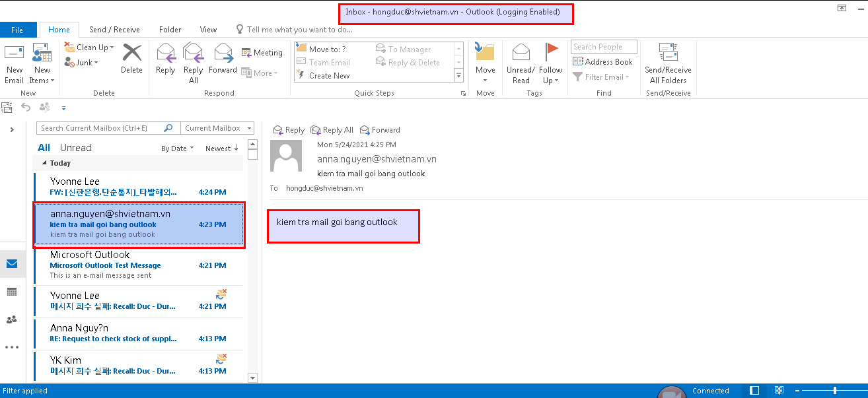Show more navigation options (three dots)
This screenshot has width=868, height=398.
(x=12, y=347)
